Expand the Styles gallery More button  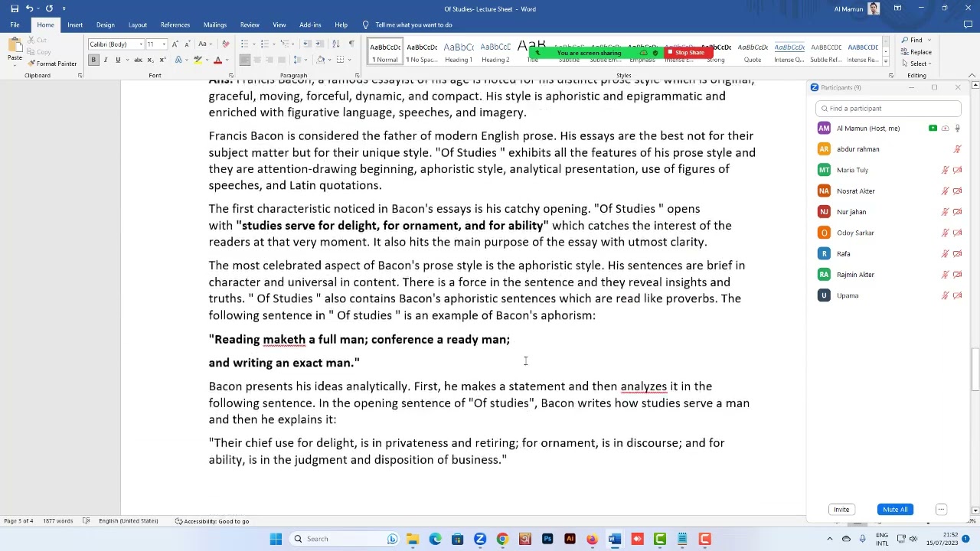[x=886, y=63]
